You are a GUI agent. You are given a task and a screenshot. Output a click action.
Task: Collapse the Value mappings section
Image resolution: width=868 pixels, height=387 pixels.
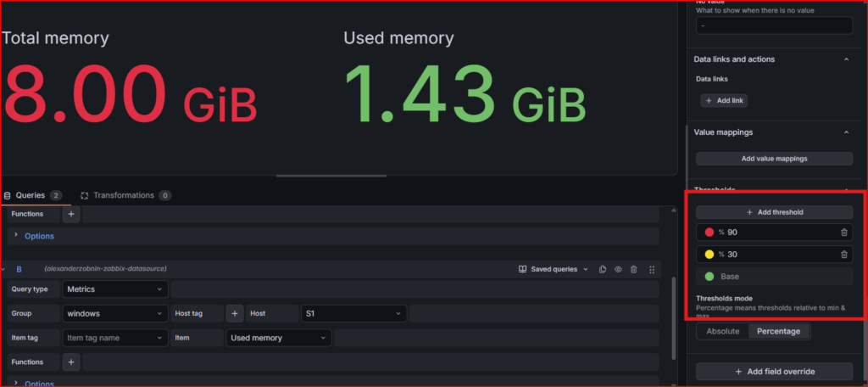846,132
